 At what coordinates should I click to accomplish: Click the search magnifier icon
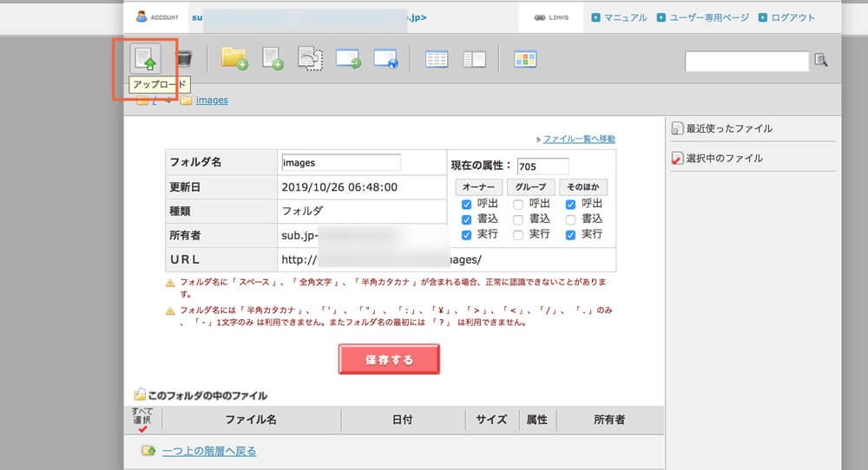tap(821, 59)
